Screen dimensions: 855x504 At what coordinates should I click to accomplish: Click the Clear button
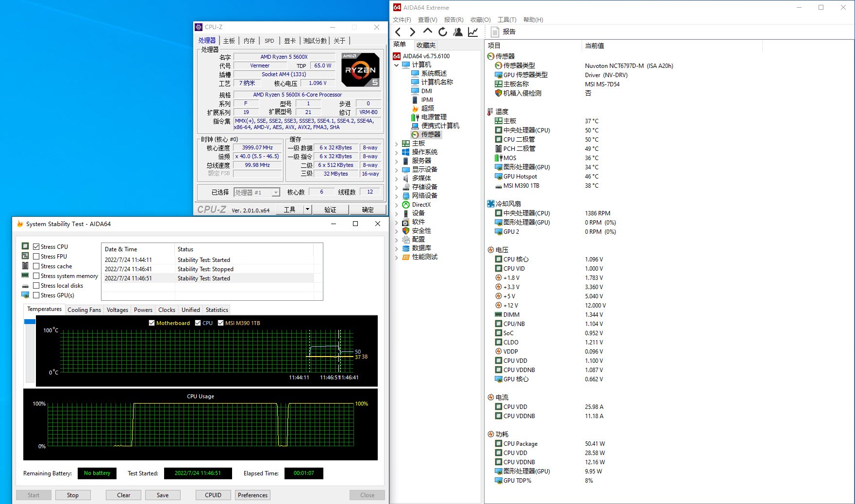coord(124,495)
